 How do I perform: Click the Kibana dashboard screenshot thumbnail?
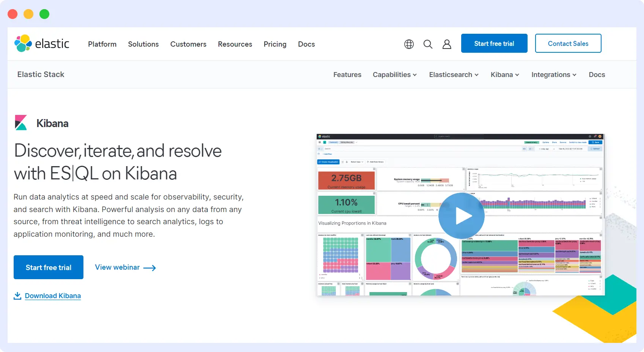(x=461, y=215)
